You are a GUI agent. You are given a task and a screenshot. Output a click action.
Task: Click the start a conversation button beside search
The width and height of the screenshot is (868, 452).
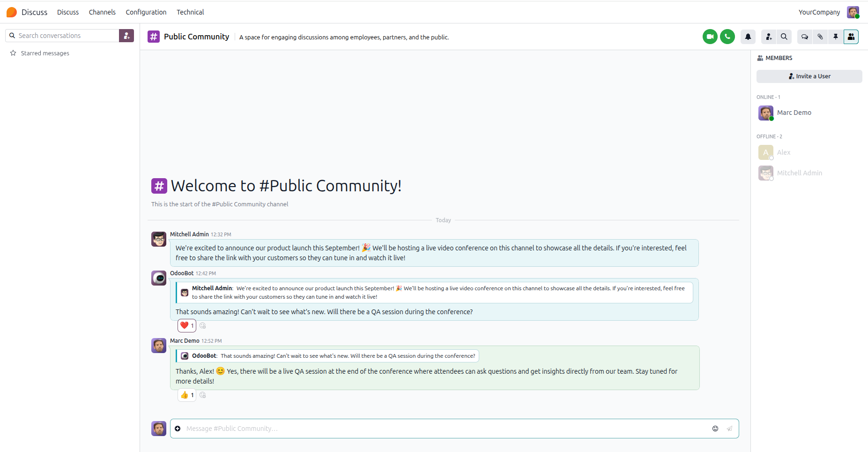click(126, 36)
